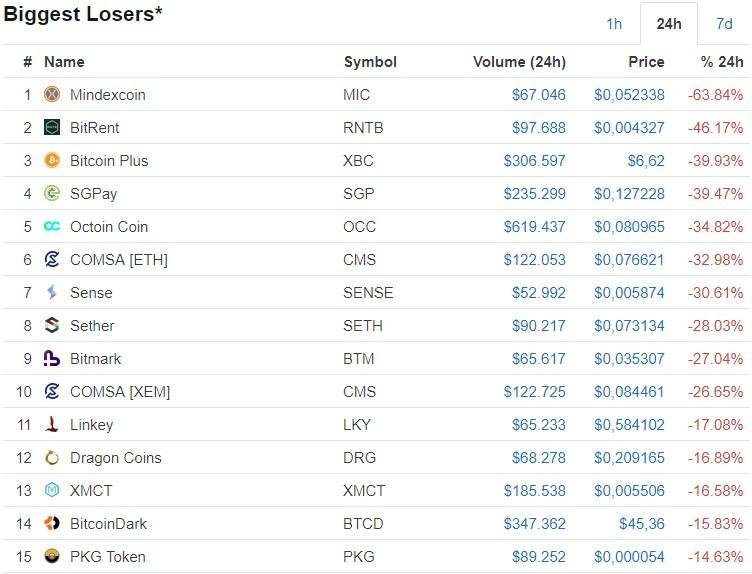Click the Sense lightning icon
Image resolution: width=752 pixels, height=574 pixels.
52,293
